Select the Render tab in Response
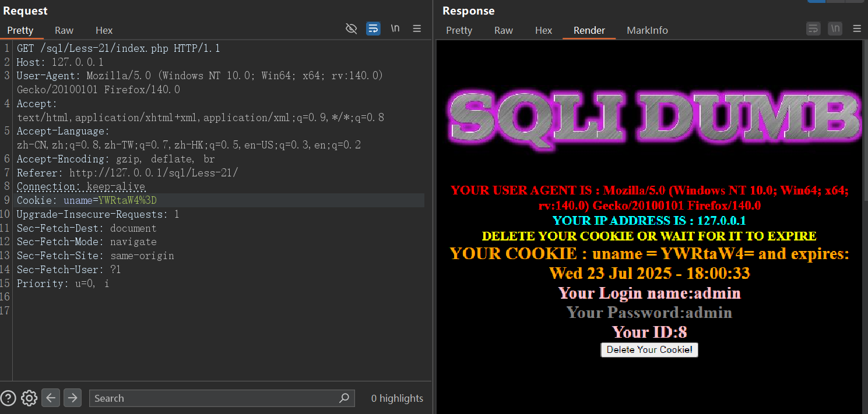The width and height of the screenshot is (868, 414). pyautogui.click(x=589, y=30)
